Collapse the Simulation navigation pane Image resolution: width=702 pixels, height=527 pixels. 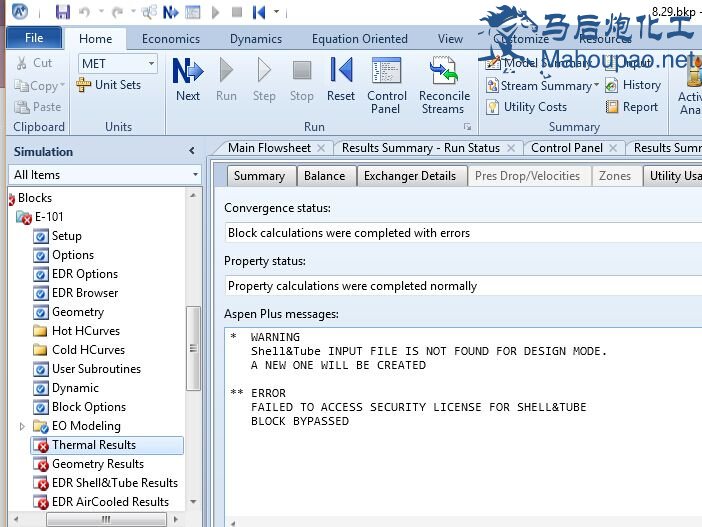click(x=192, y=151)
